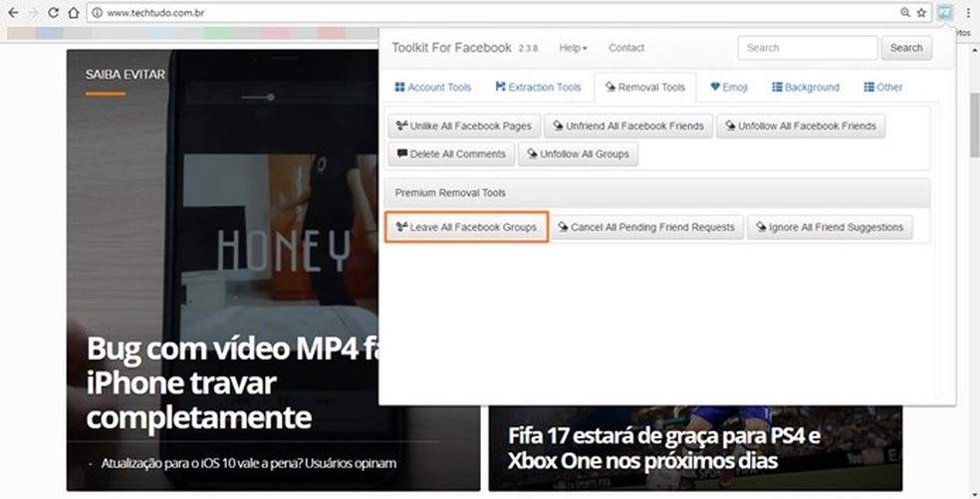Click the zoom magnifier icon in address bar
The height and width of the screenshot is (499, 980).
905,13
